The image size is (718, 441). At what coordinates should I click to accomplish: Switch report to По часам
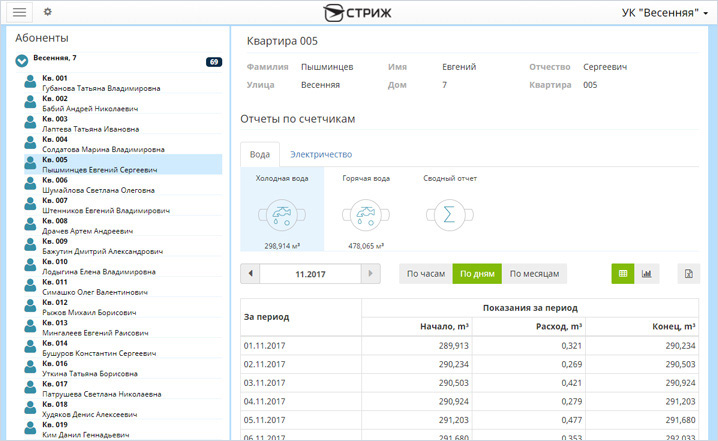[426, 274]
